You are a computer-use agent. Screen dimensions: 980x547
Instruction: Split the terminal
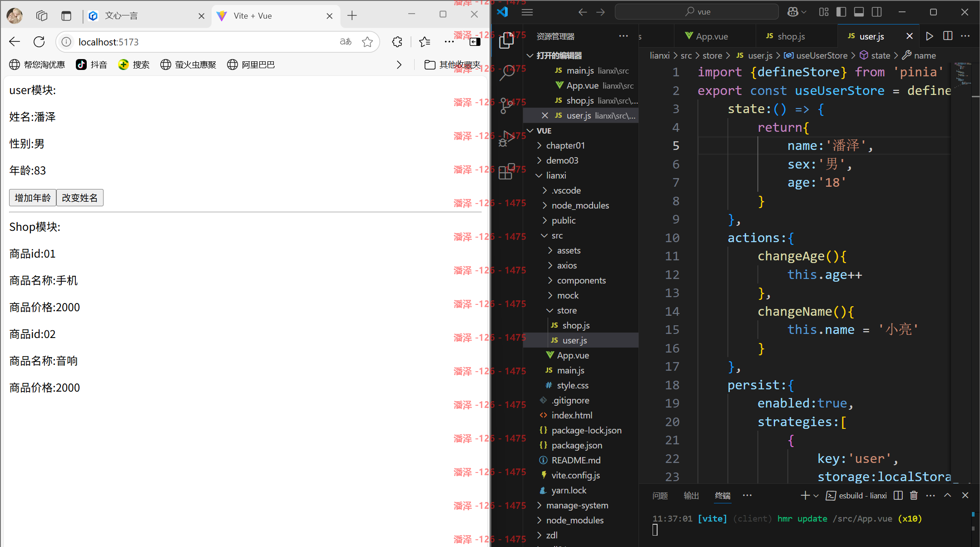click(898, 496)
